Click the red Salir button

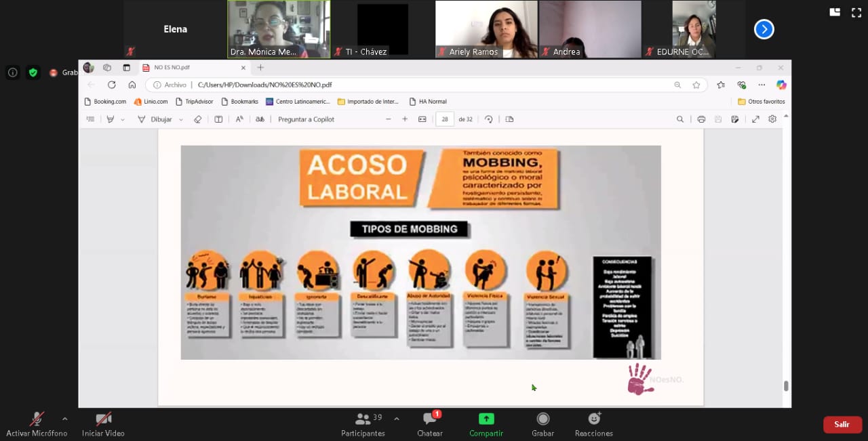click(842, 425)
